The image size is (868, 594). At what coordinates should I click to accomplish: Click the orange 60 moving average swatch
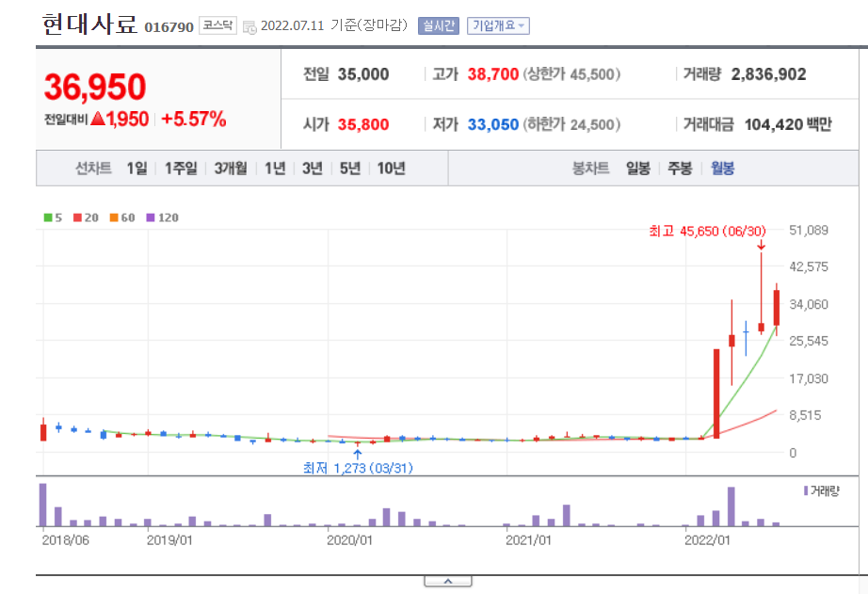click(x=114, y=217)
